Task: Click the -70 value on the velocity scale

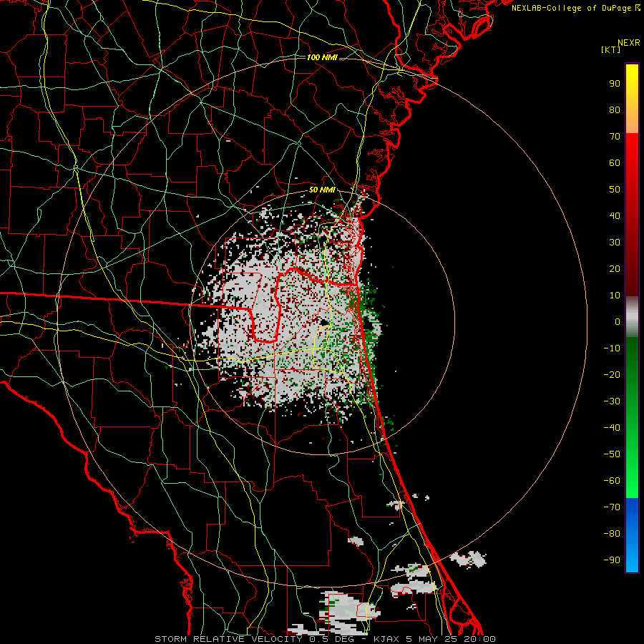Action: (612, 507)
